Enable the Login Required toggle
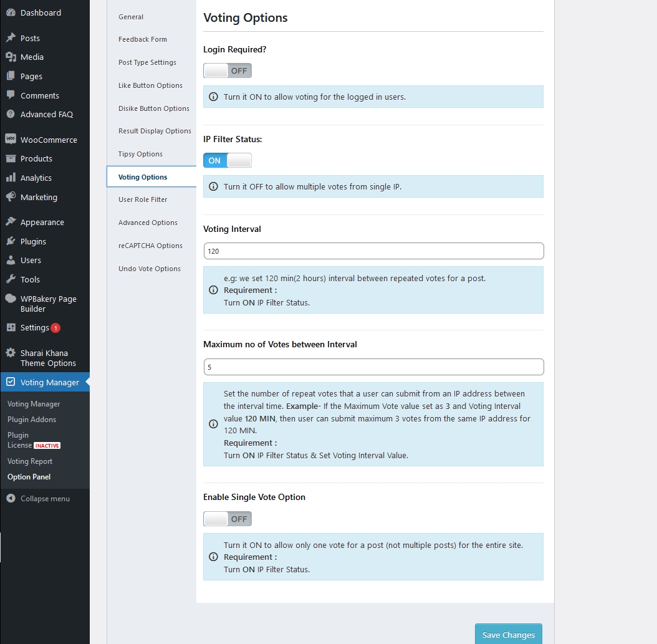657x644 pixels. tap(228, 70)
